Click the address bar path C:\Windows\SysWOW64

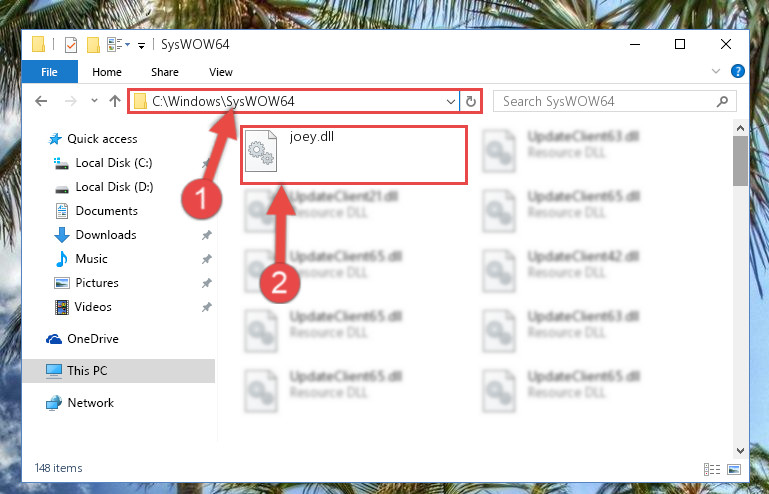coord(223,101)
